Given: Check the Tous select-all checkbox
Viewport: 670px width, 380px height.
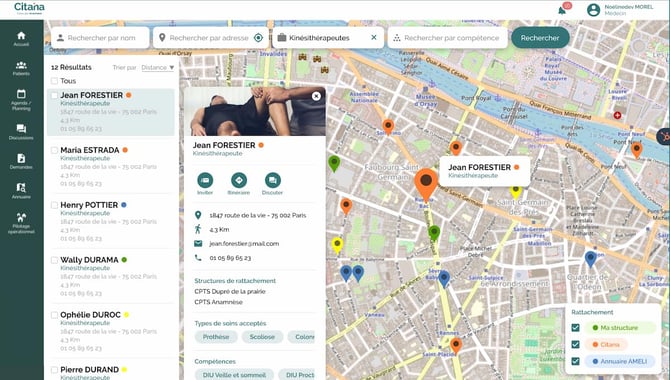Looking at the screenshot, I should [x=54, y=81].
